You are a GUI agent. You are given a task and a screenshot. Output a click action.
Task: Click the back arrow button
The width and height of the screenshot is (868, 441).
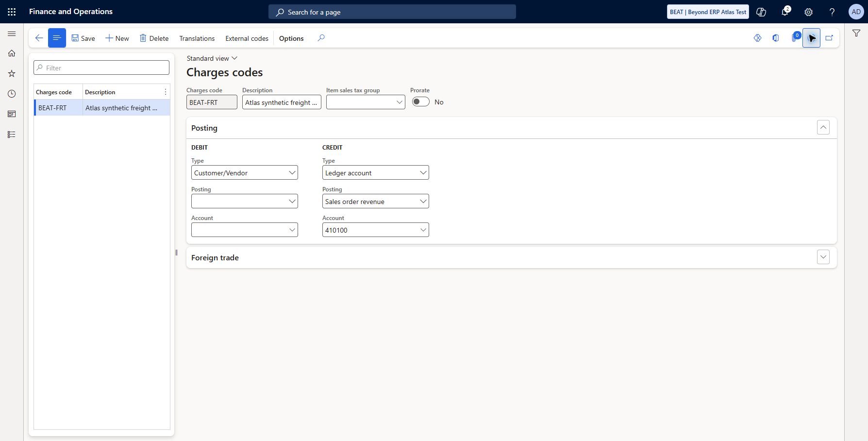click(39, 38)
